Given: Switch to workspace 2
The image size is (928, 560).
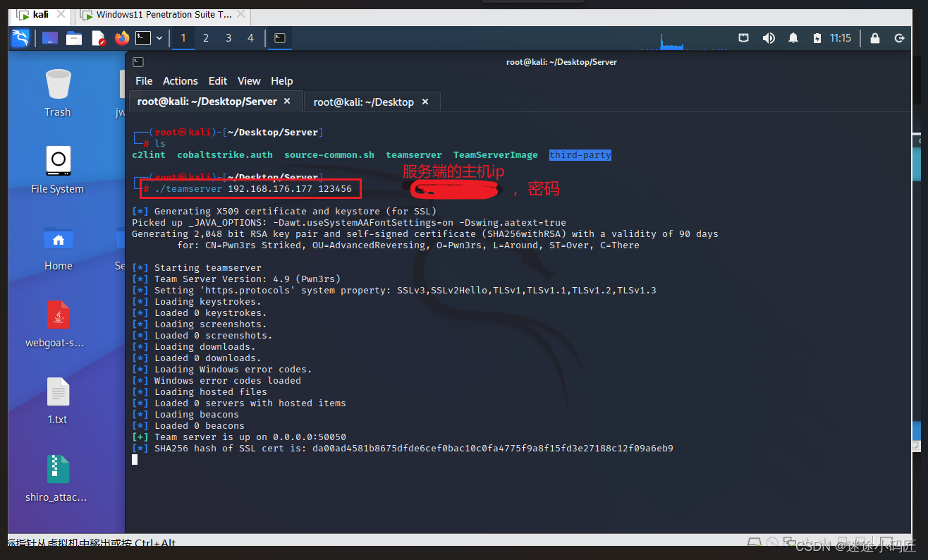Looking at the screenshot, I should [x=205, y=38].
